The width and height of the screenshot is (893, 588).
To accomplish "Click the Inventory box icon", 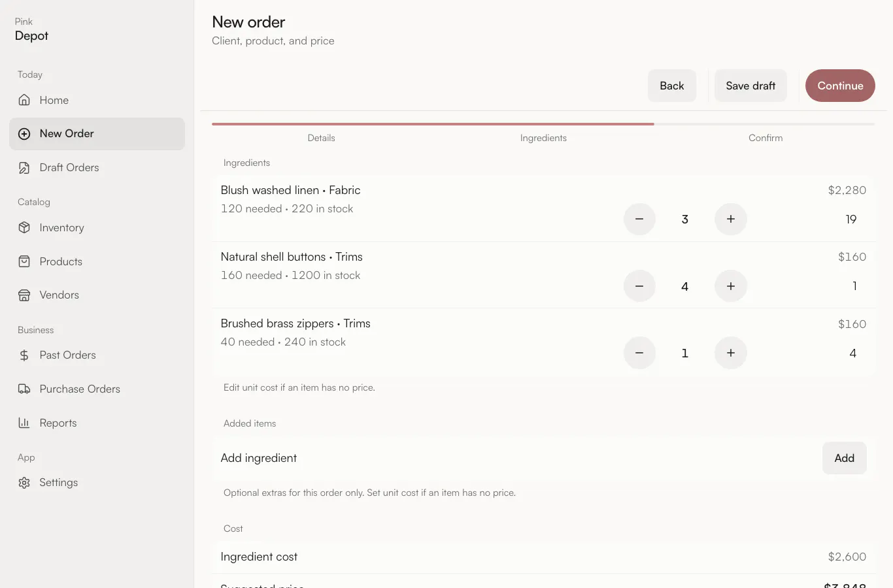I will (x=24, y=227).
